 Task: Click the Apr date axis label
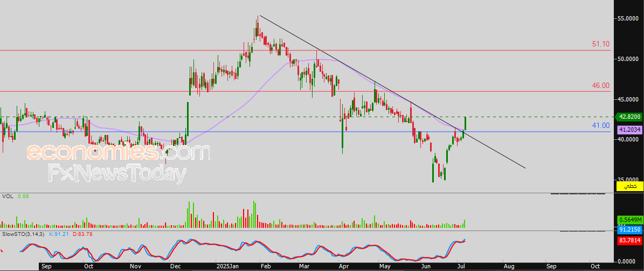(344, 267)
